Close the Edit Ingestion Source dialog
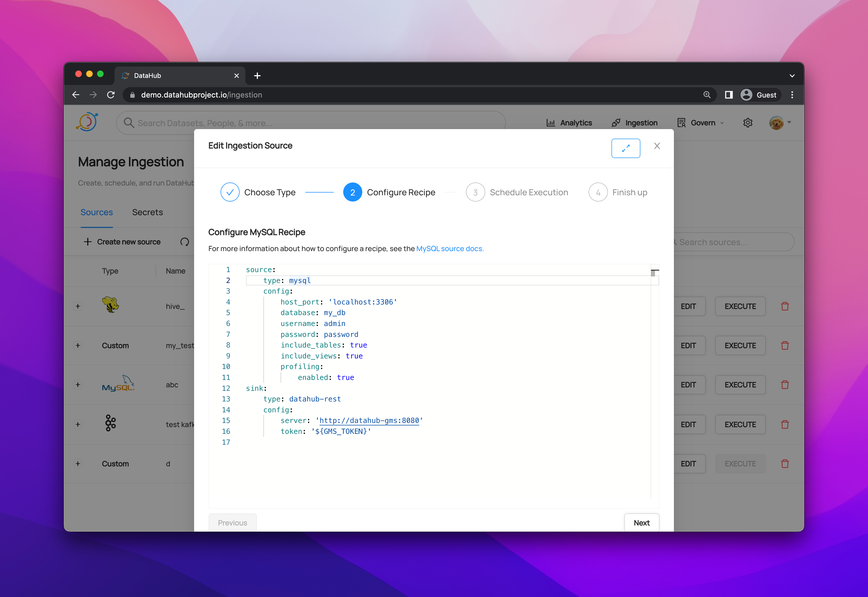 (657, 146)
